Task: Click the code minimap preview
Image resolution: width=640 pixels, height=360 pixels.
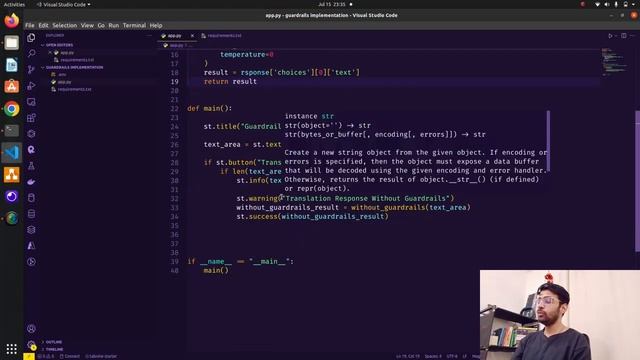Action: pos(613,61)
